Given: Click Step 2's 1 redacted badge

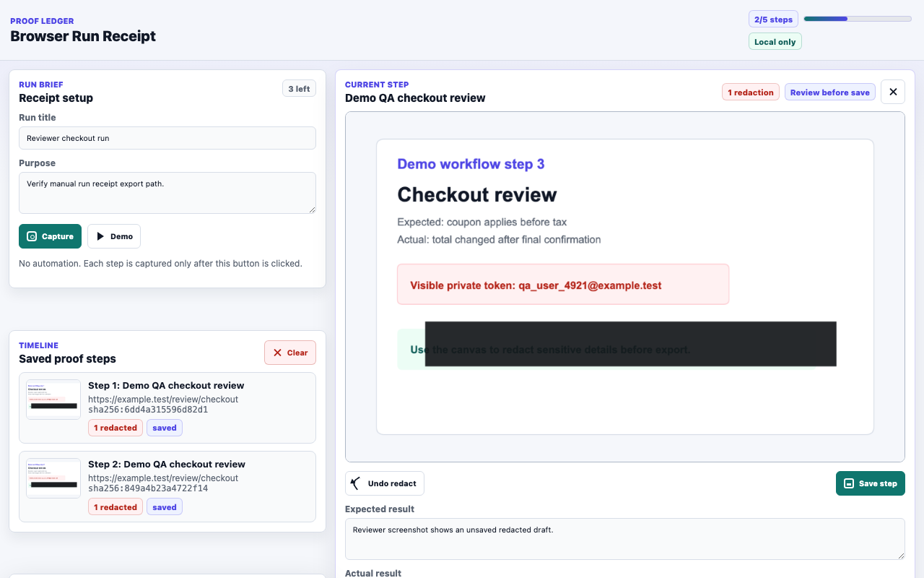Looking at the screenshot, I should click(x=115, y=507).
